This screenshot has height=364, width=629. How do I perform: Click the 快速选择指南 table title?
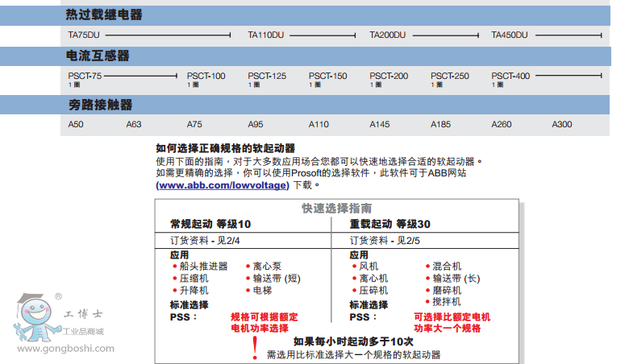337,208
